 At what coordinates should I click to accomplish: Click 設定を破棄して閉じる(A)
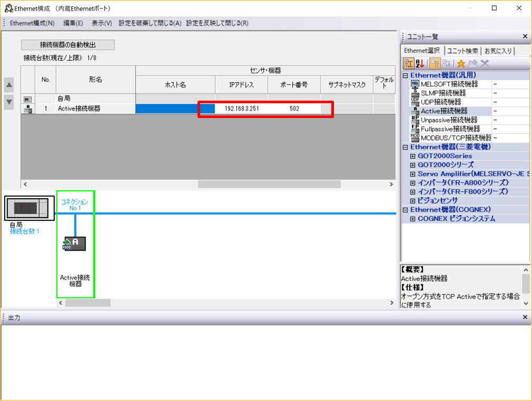coord(150,23)
